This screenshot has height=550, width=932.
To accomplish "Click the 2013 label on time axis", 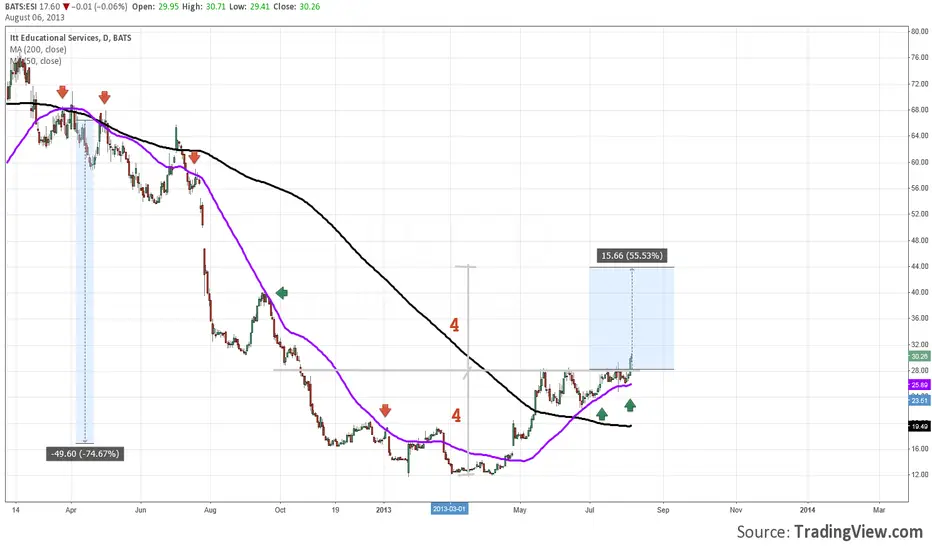I will point(384,510).
